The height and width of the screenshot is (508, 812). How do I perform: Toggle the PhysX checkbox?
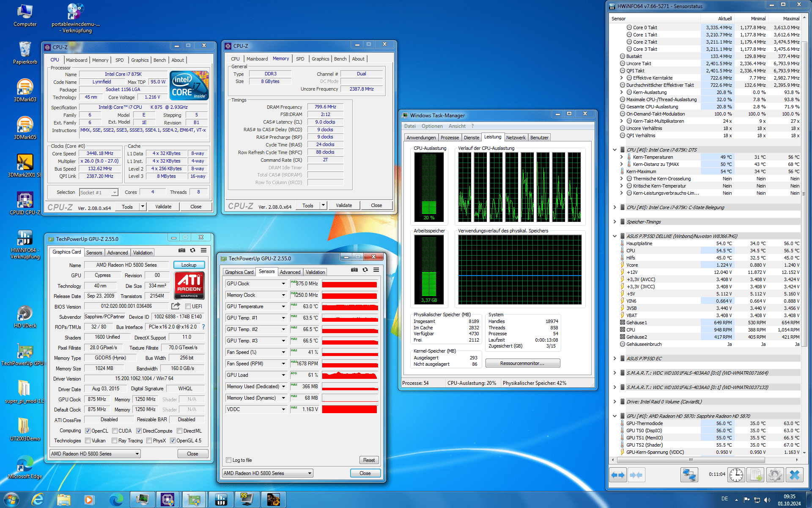click(149, 441)
